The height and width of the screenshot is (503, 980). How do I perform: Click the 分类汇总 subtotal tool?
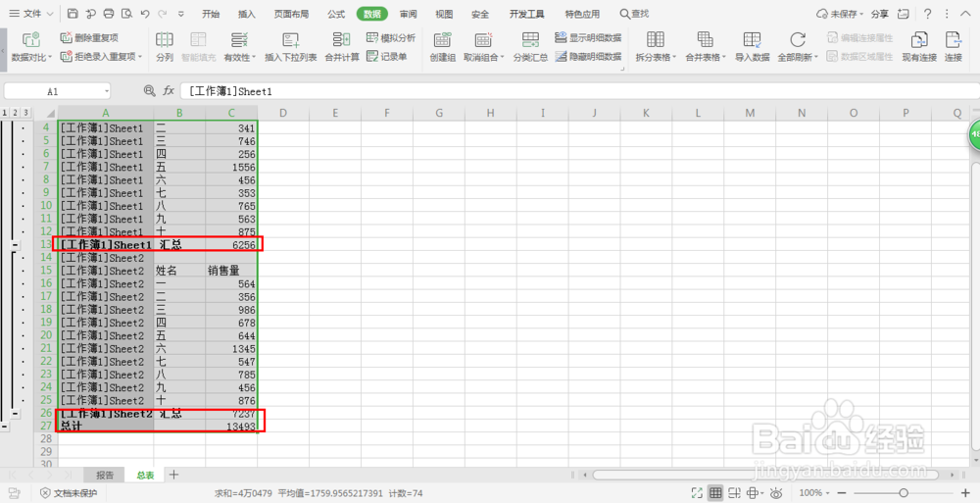(530, 47)
